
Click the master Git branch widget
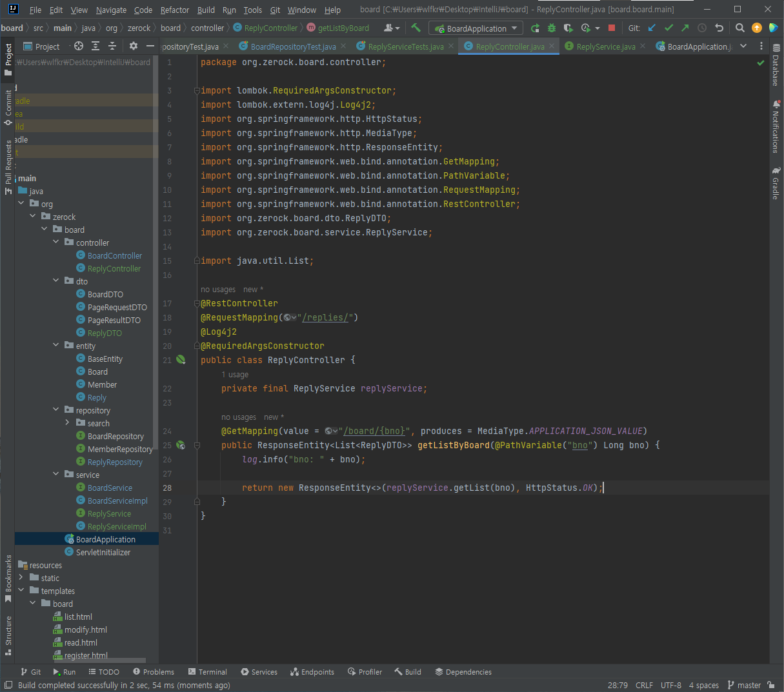(x=744, y=685)
